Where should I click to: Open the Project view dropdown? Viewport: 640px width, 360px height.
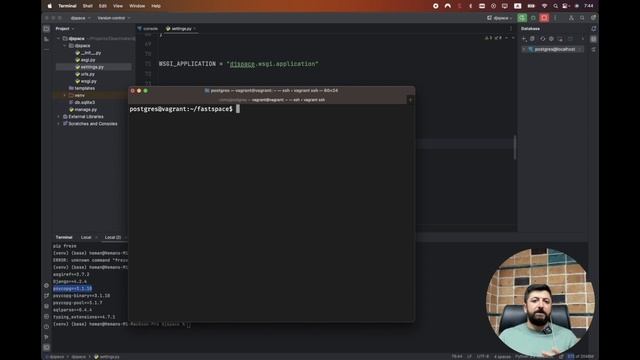point(64,29)
